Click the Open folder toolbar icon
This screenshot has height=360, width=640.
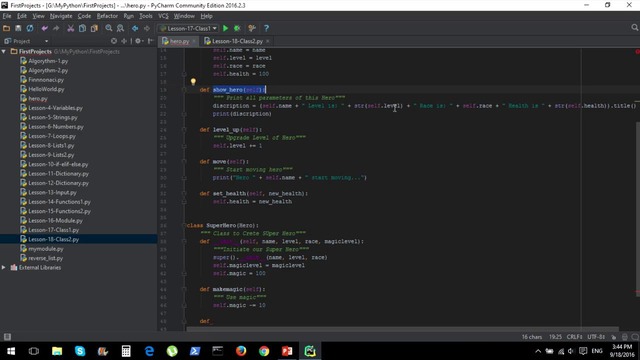[7, 28]
